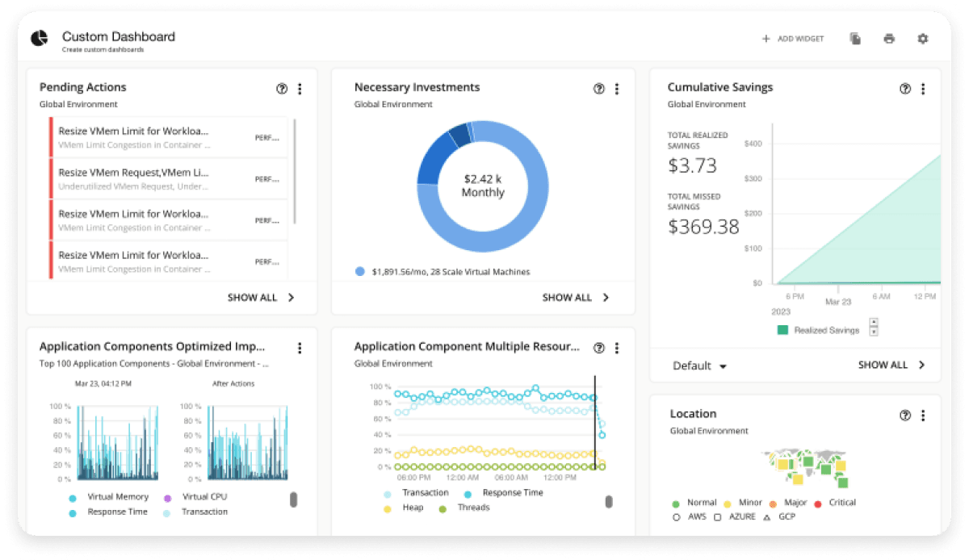Open the Necessary Investments widget kebab menu
969x560 pixels.
coord(617,89)
